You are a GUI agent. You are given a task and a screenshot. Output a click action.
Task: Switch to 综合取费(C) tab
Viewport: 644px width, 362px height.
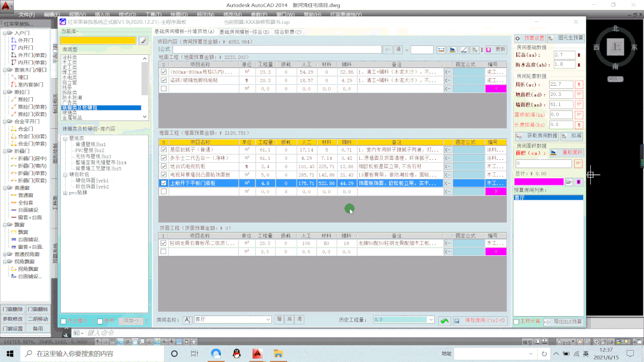[x=288, y=32]
